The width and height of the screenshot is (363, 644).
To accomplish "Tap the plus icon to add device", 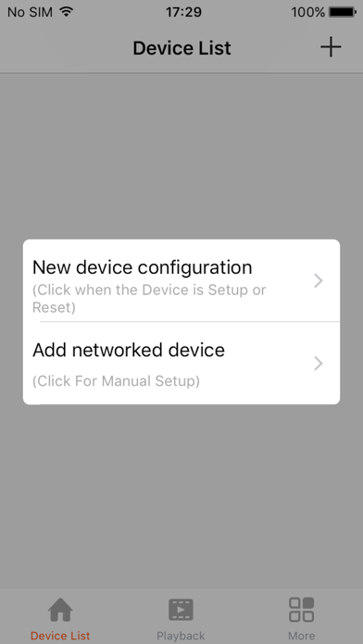I will [331, 47].
